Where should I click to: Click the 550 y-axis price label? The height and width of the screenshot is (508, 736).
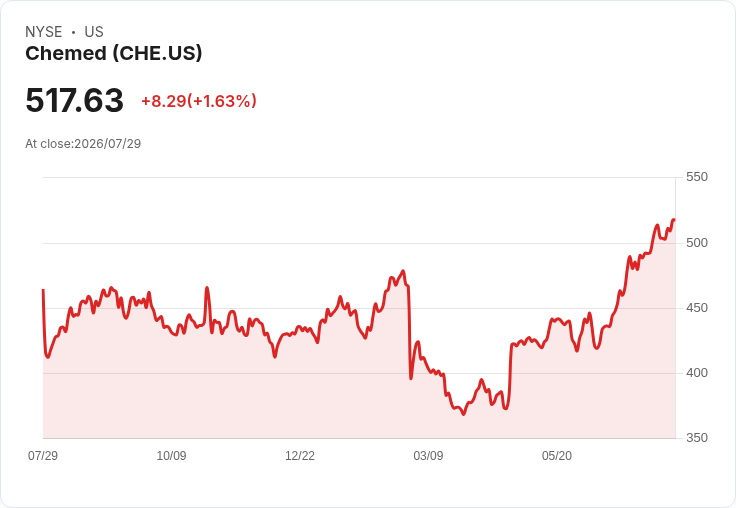(x=697, y=177)
